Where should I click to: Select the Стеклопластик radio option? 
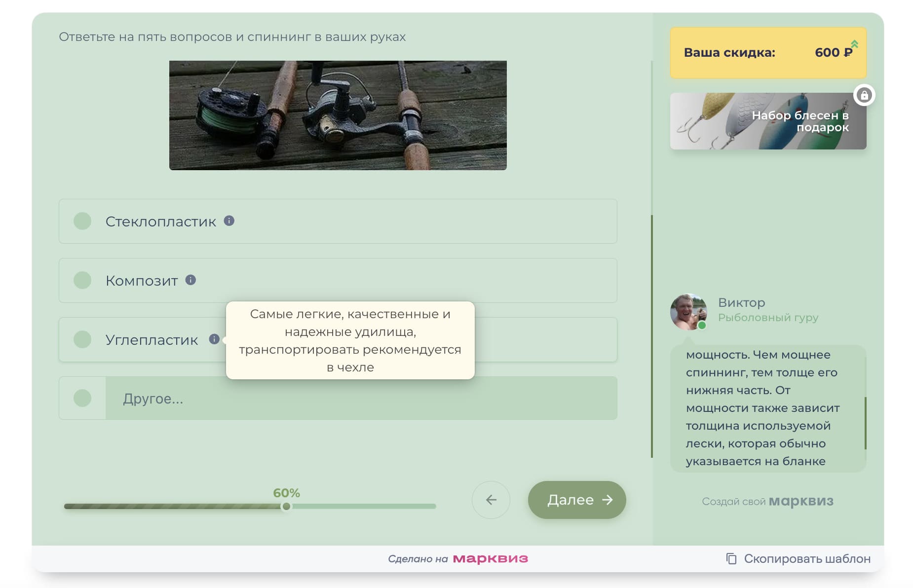point(82,221)
